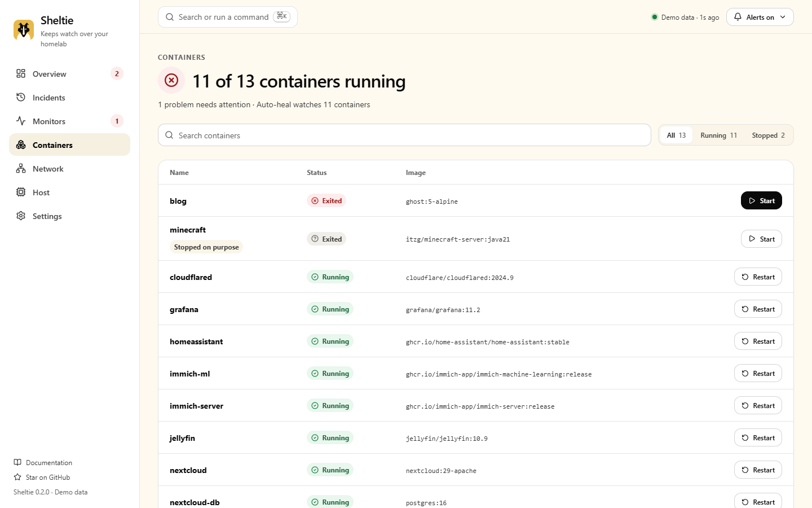Click the Host chip icon
Image resolution: width=812 pixels, height=508 pixels.
pos(21,192)
